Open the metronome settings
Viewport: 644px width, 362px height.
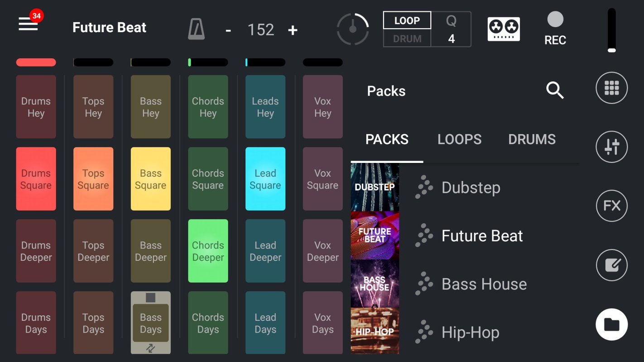(x=197, y=29)
